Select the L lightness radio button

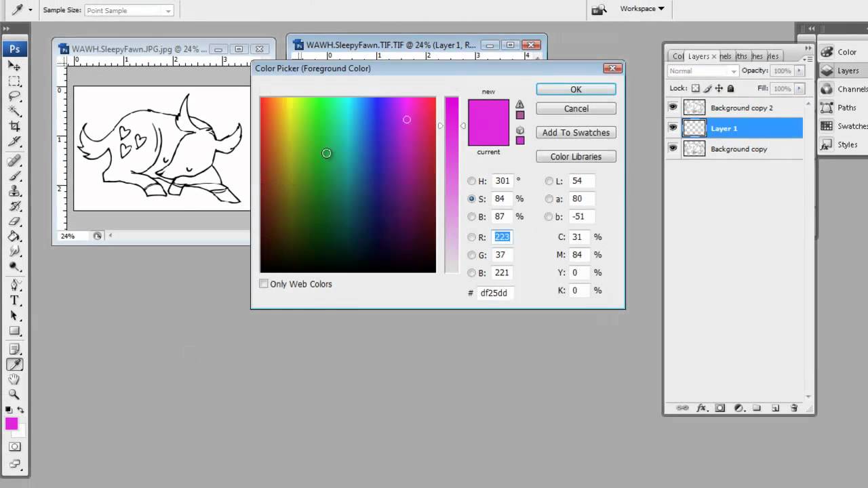pos(549,181)
